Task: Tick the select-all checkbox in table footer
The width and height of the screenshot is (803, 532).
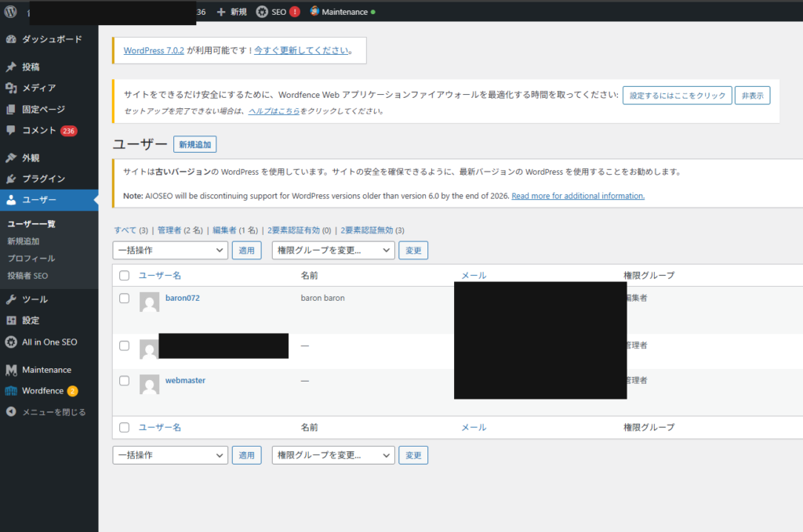Action: coord(125,428)
